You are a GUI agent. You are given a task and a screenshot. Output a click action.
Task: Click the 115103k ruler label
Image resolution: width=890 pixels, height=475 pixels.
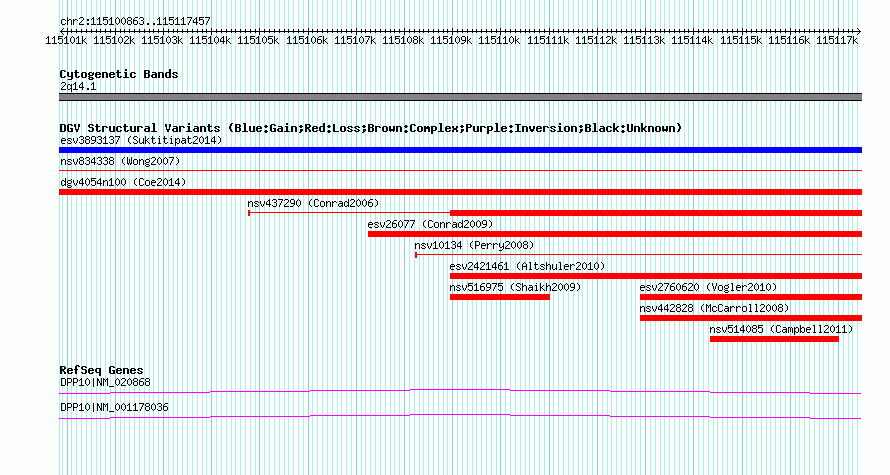[162, 41]
